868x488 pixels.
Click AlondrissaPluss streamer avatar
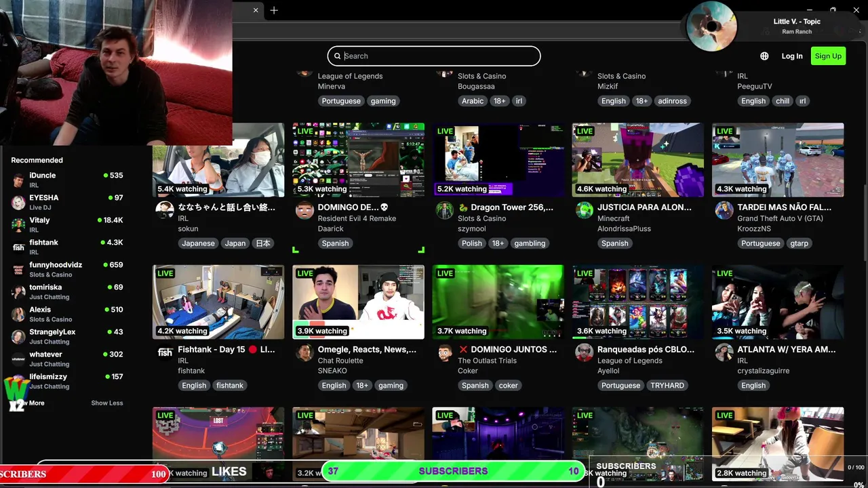point(584,210)
